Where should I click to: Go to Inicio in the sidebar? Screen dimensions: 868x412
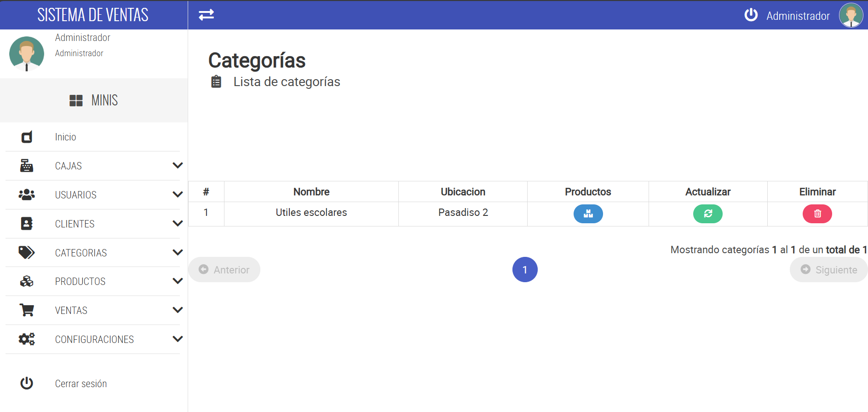pyautogui.click(x=65, y=137)
